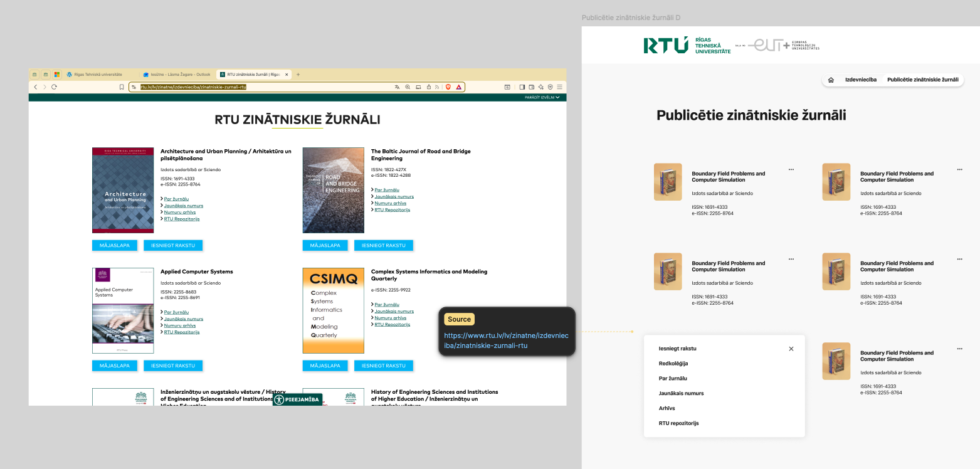980x469 pixels.
Task: Click MĀJASLAPA under the Baltic Journal cover
Action: (325, 245)
